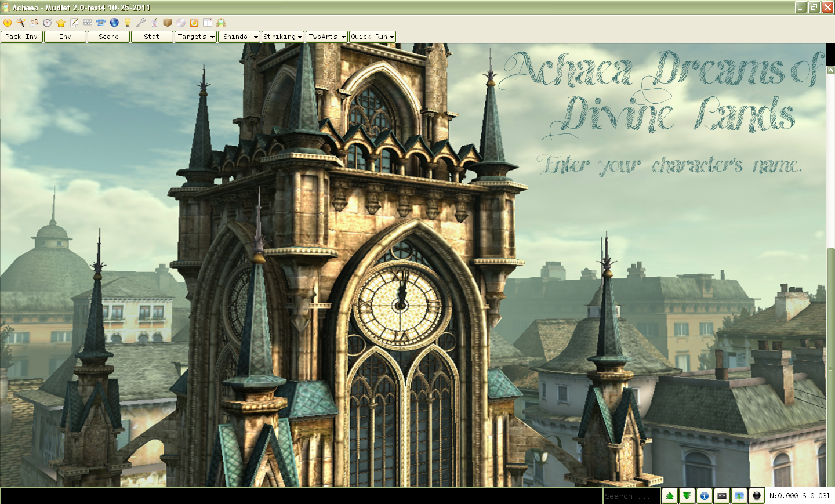Click the Connect lightning bolt icon
This screenshot has width=835, height=504.
pyautogui.click(x=8, y=23)
